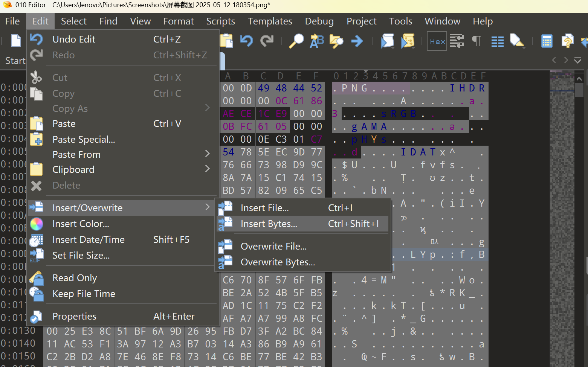The height and width of the screenshot is (367, 588).
Task: Open the Calculator toolbar icon
Action: [547, 41]
